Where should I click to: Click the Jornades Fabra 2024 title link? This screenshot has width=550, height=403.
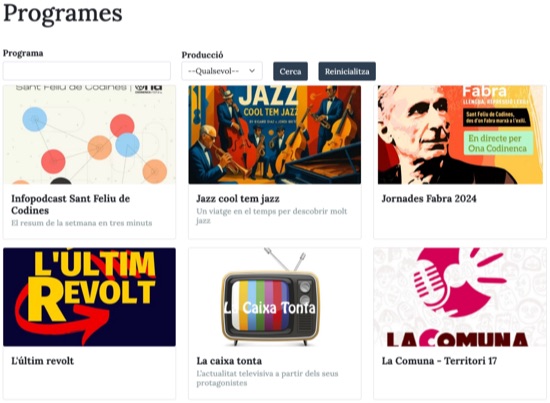pos(429,199)
